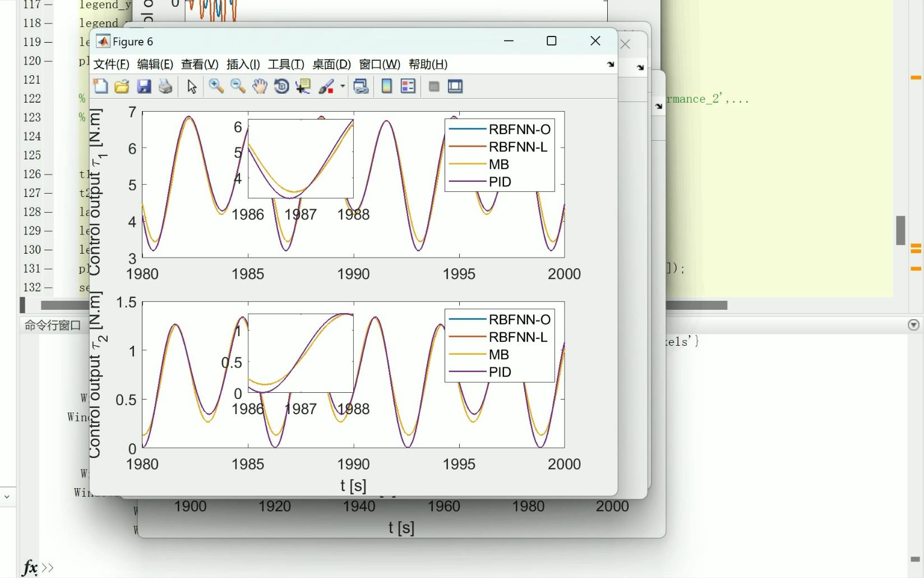Close the figure window behind Figure 6
The width and height of the screenshot is (924, 578).
tap(626, 44)
